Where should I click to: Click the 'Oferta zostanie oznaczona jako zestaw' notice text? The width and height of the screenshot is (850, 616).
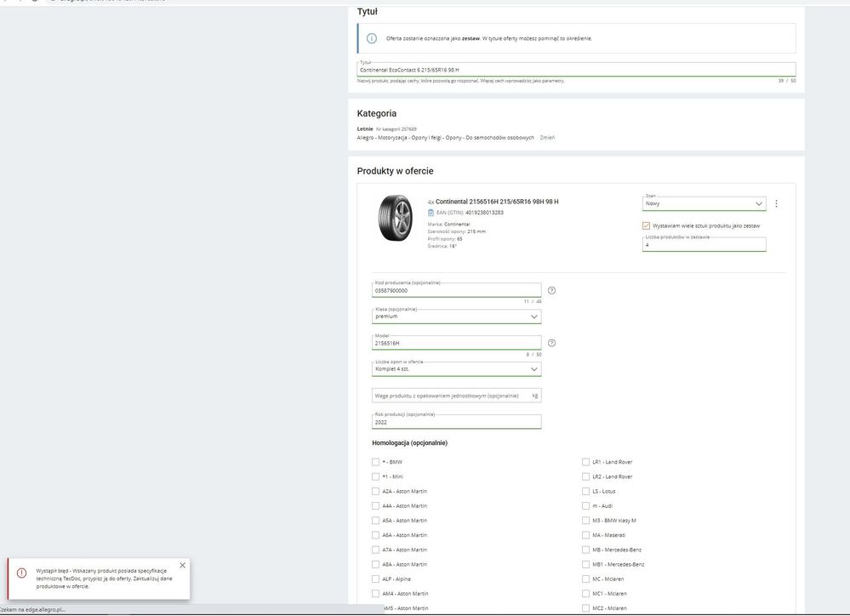[489, 38]
